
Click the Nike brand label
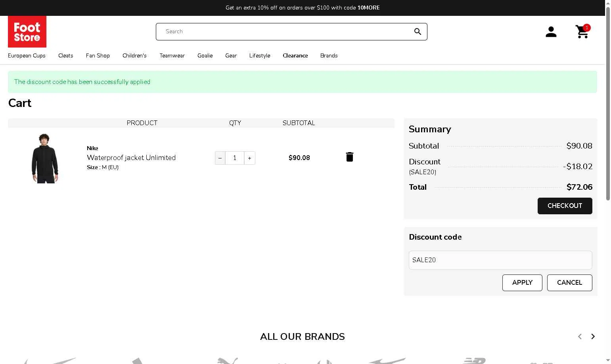92,148
